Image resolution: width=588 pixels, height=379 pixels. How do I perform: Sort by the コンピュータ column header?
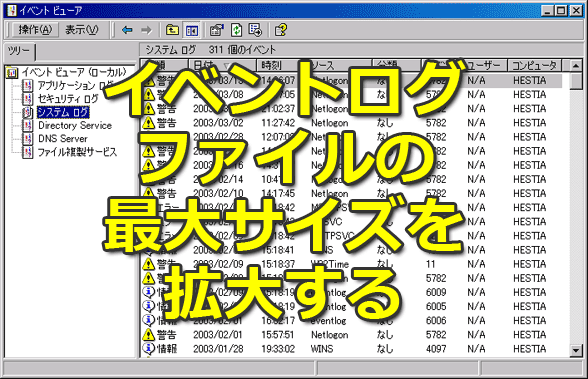coord(534,65)
